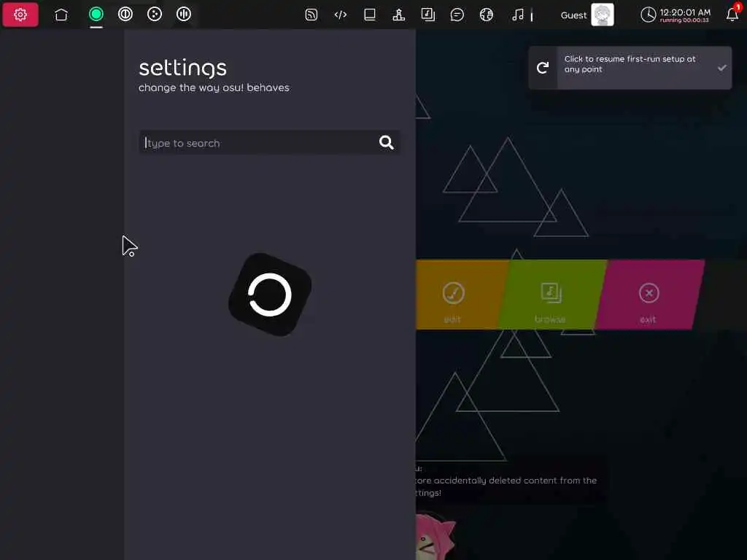Open the beatmap listing icon
Screen dimensions: 747x560
pyautogui.click(x=427, y=15)
